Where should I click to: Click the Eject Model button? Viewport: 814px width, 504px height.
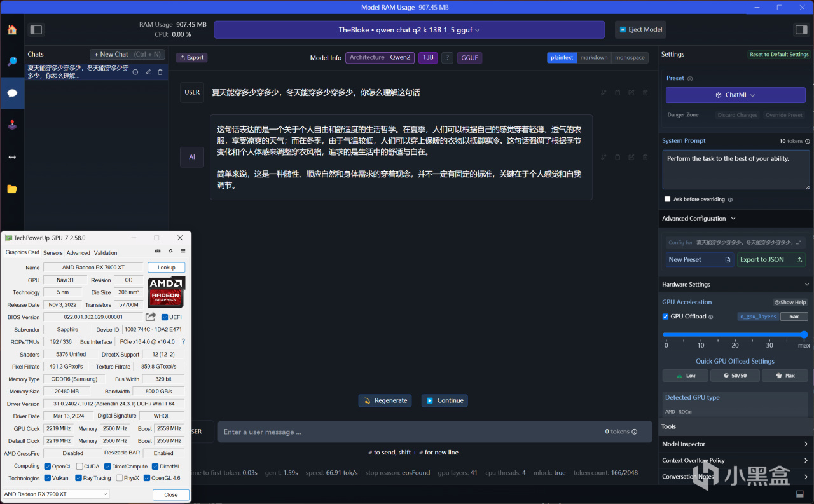coord(641,30)
